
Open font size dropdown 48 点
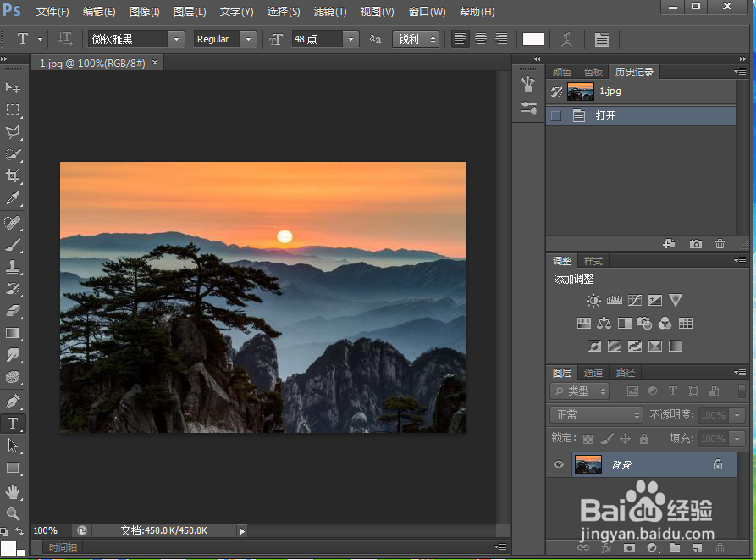[351, 39]
